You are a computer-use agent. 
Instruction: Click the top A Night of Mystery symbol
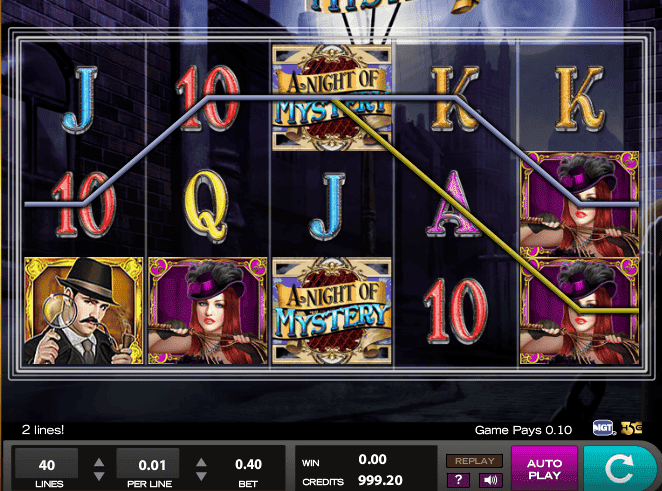332,98
